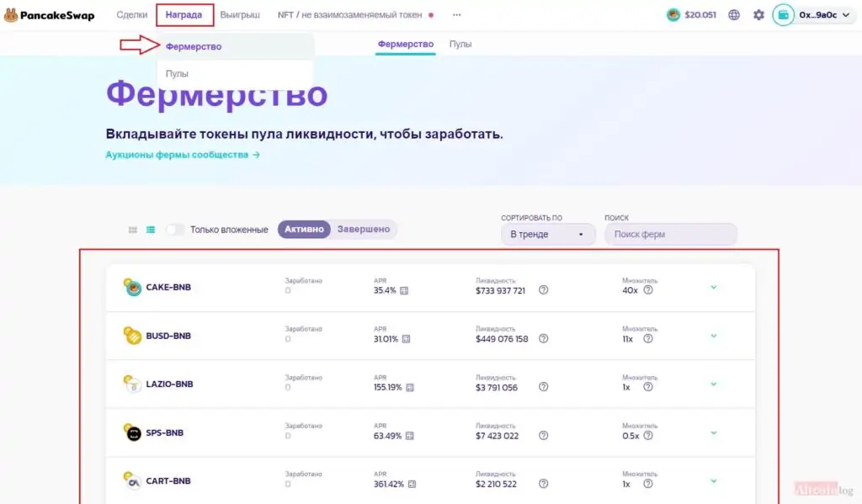This screenshot has height=504, width=862.
Task: Click the $20.051 CAKE price
Action: (700, 15)
